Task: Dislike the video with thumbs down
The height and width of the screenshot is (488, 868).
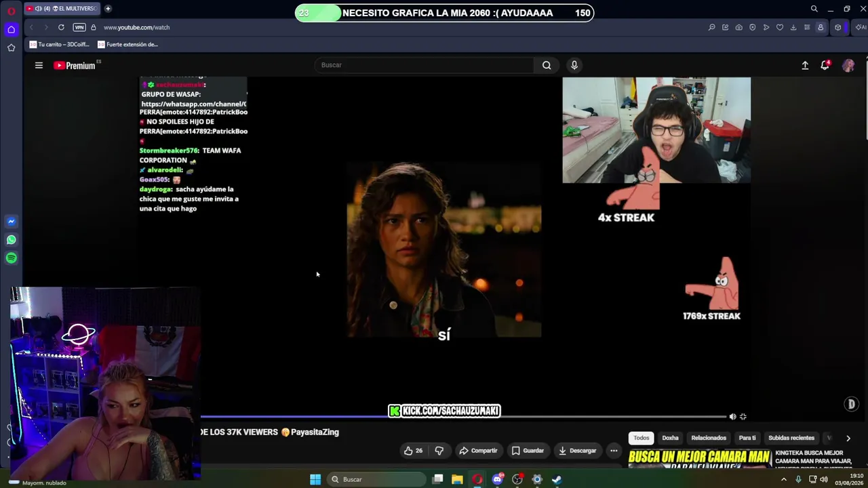Action: point(439,451)
